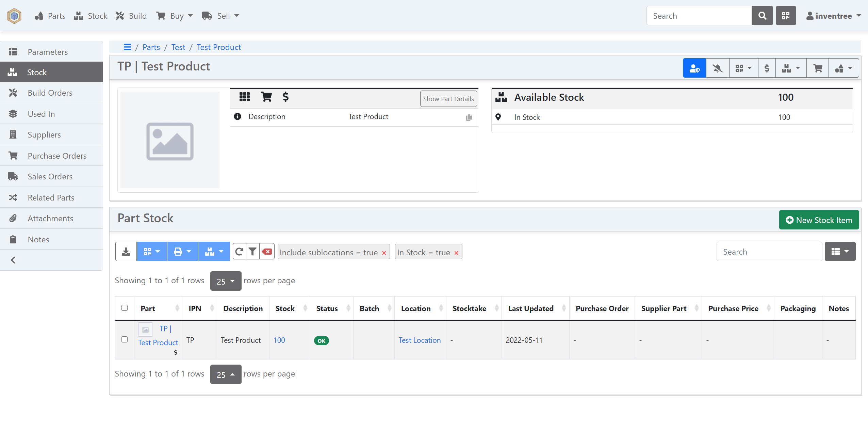868x432 pixels.
Task: Select all rows with header checkbox
Action: (x=125, y=307)
